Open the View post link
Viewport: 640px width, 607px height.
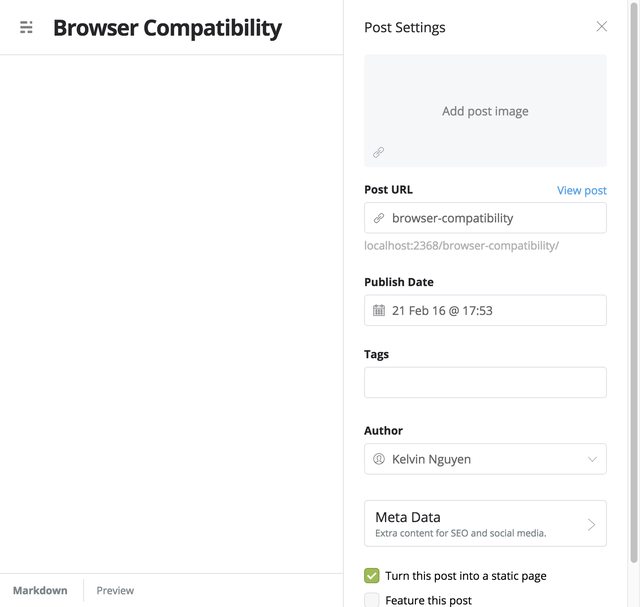tap(581, 190)
